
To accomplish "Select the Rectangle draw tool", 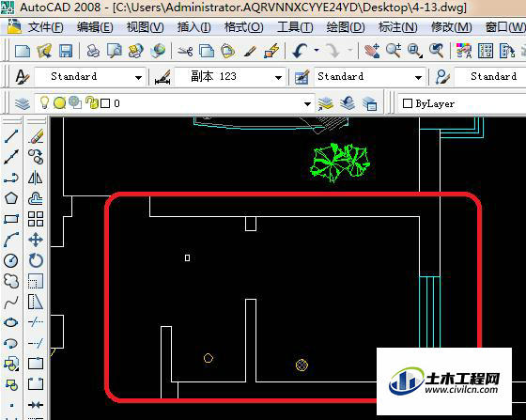I will click(x=11, y=219).
